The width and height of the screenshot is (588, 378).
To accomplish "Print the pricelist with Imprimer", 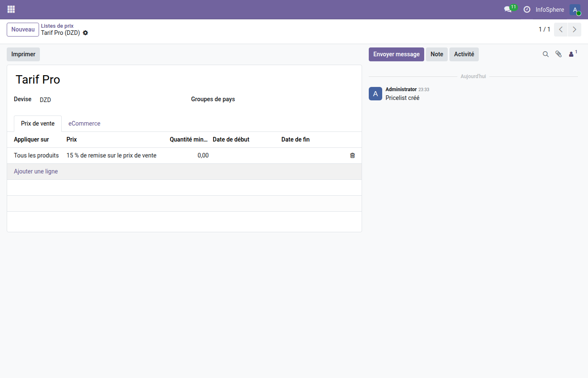I will coord(23,54).
